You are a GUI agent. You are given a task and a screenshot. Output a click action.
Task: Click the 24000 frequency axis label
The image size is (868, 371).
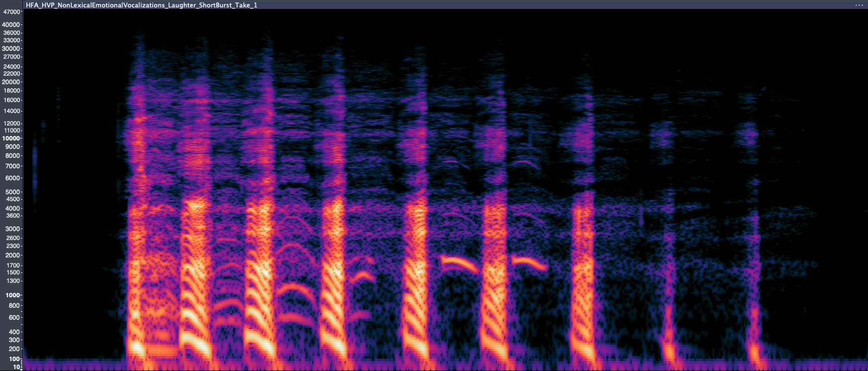(11, 67)
